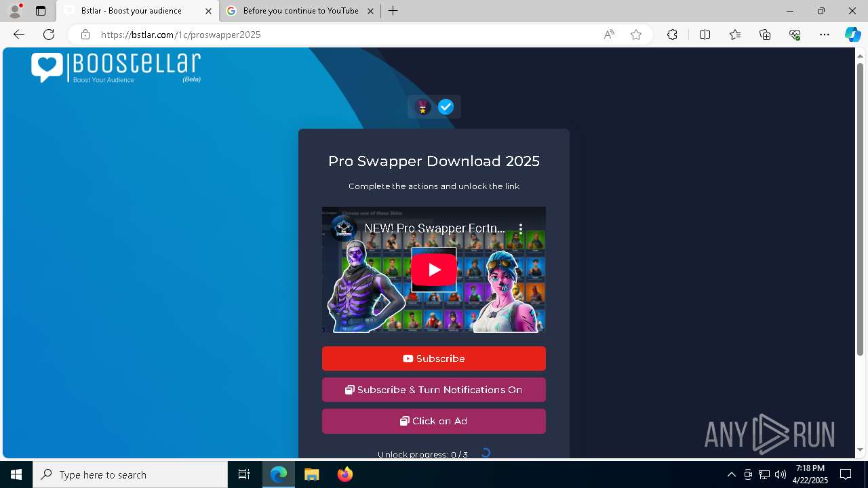Click the red Subscribe button
Viewport: 868px width, 488px height.
point(434,359)
